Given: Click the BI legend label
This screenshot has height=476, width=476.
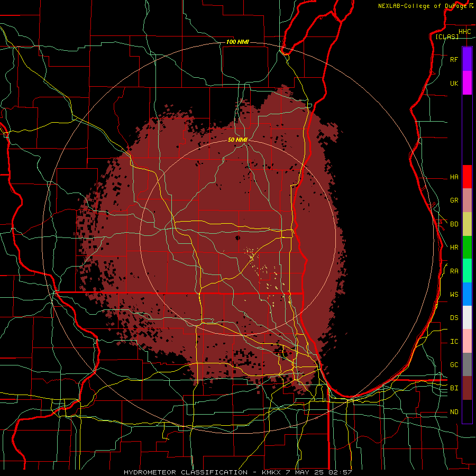Looking at the screenshot, I should pos(454,388).
